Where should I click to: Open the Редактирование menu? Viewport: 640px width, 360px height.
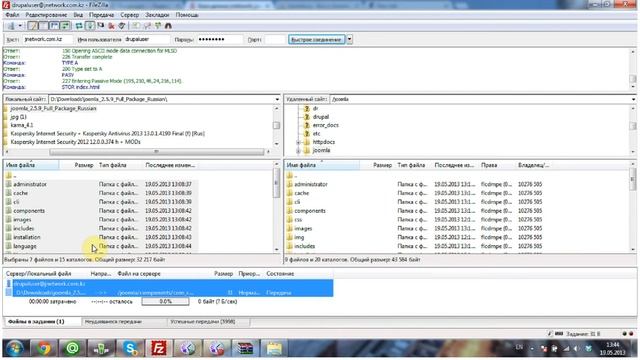[46, 15]
